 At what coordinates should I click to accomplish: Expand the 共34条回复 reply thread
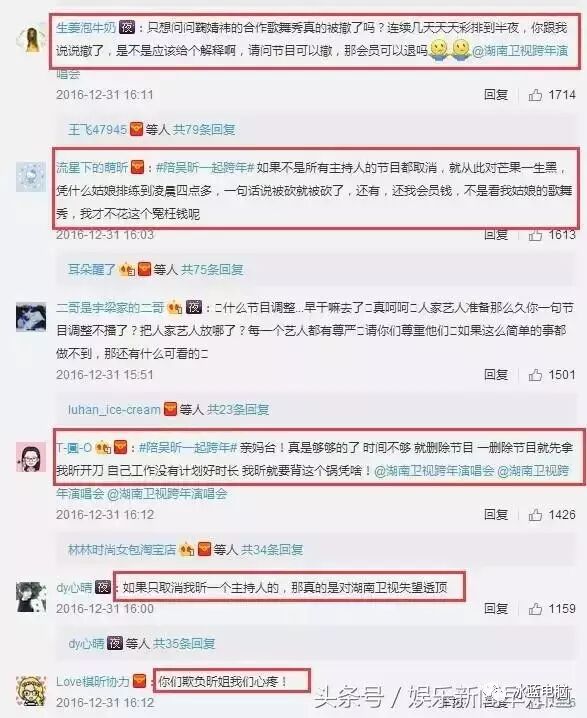pyautogui.click(x=272, y=549)
